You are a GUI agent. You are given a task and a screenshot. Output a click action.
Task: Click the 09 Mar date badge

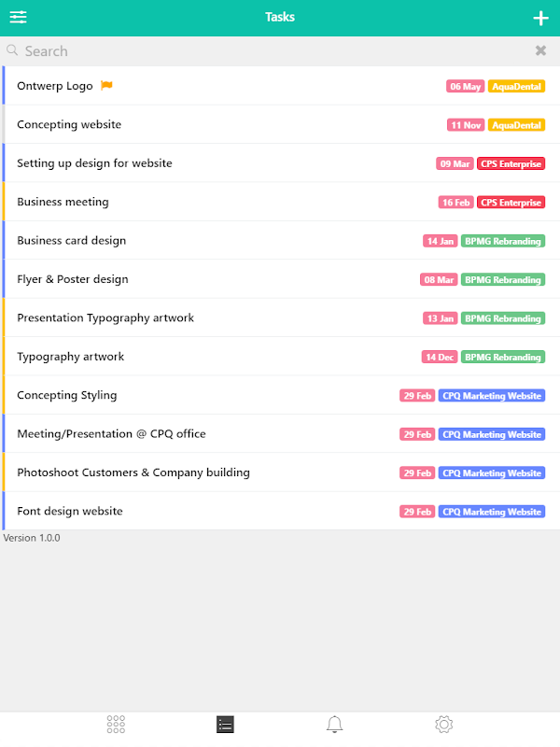click(455, 163)
